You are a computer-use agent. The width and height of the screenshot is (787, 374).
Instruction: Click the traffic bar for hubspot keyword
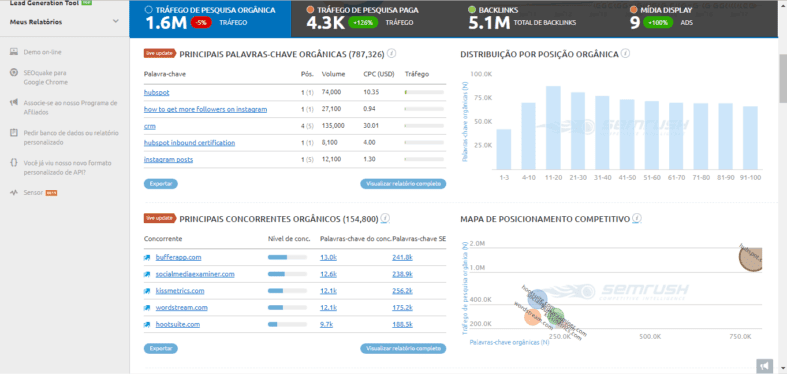[x=424, y=92]
